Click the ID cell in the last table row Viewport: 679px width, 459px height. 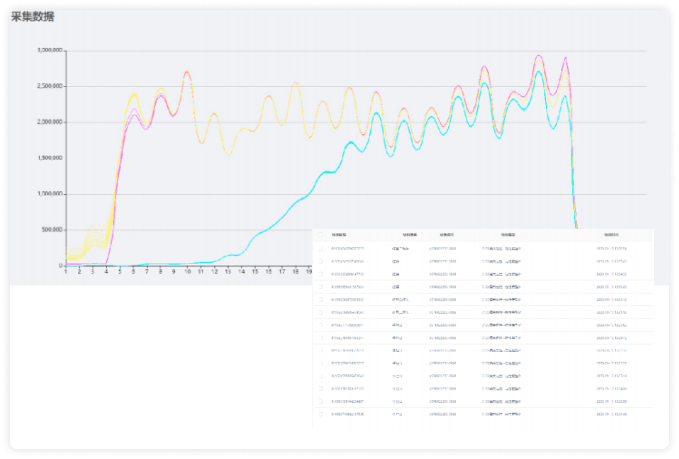[348, 412]
